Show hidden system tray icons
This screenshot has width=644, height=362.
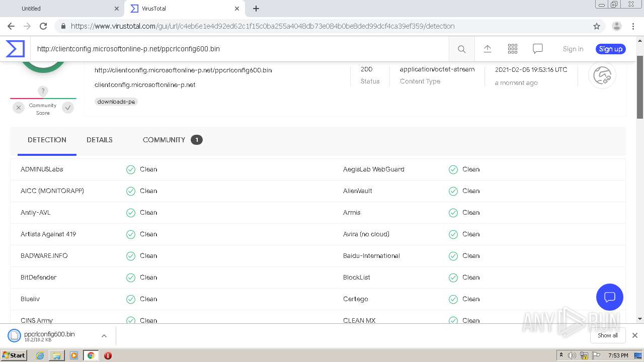(x=561, y=355)
